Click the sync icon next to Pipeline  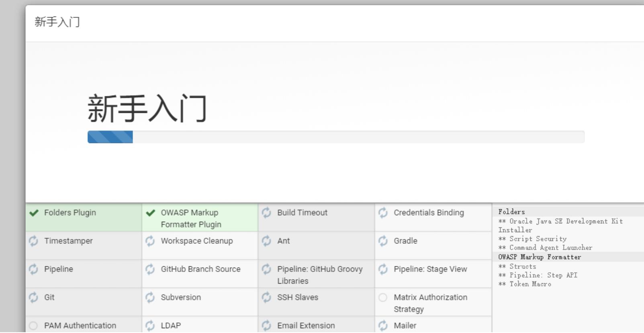point(33,269)
